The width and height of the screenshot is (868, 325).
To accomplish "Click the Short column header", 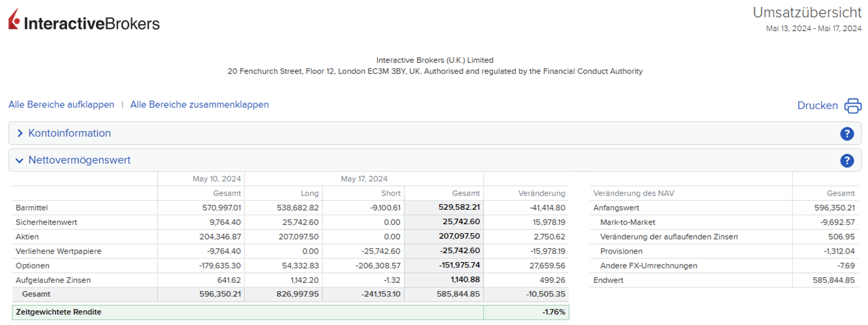I will pyautogui.click(x=391, y=193).
